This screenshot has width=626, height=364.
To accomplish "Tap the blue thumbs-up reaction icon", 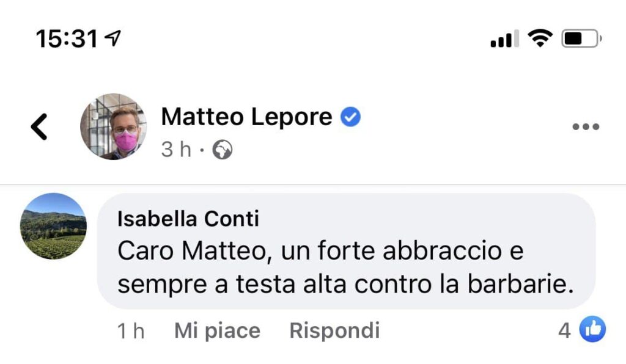I will point(592,330).
